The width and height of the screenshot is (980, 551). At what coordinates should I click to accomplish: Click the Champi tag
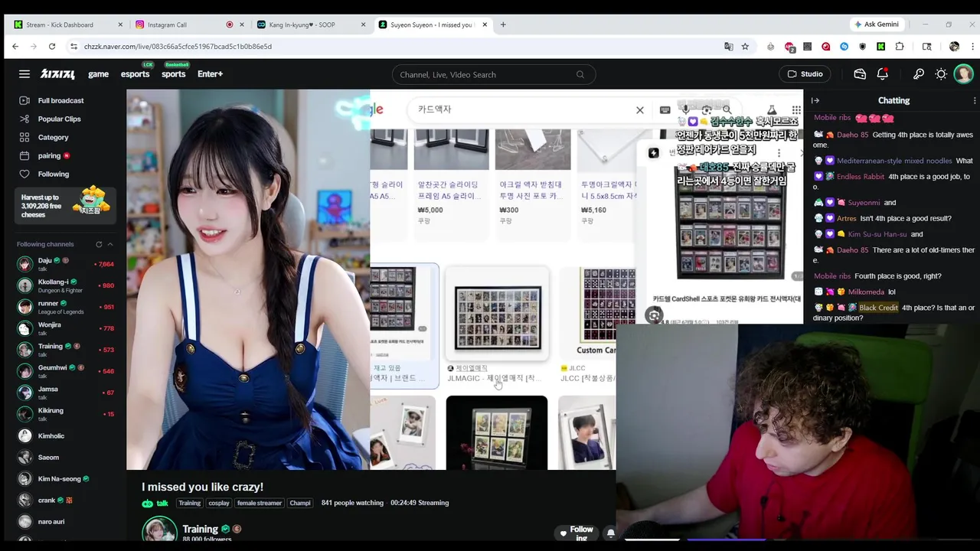click(x=300, y=503)
